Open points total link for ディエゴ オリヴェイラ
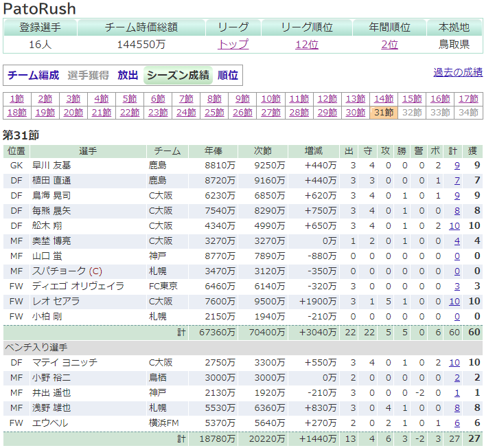Screen dimensions: 484x448 457,287
